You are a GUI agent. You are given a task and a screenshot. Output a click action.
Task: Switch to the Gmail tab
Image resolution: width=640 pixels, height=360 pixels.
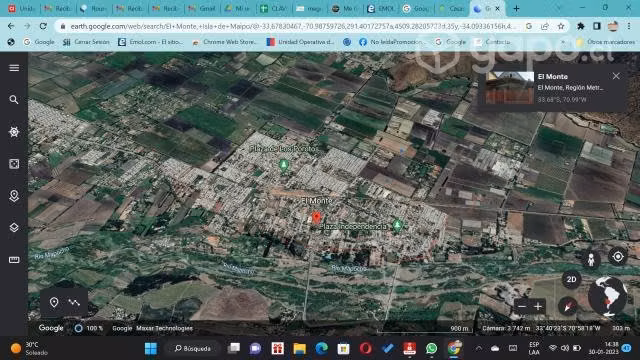click(203, 8)
